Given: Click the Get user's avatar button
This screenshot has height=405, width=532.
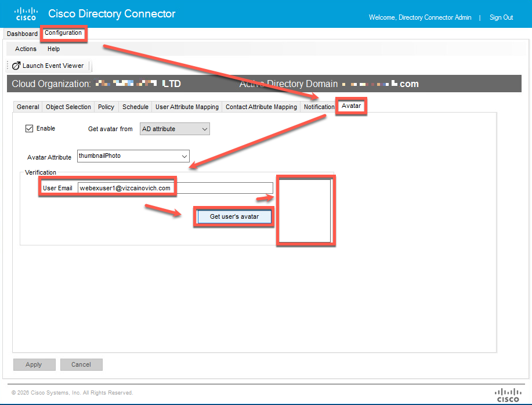Looking at the screenshot, I should [234, 217].
